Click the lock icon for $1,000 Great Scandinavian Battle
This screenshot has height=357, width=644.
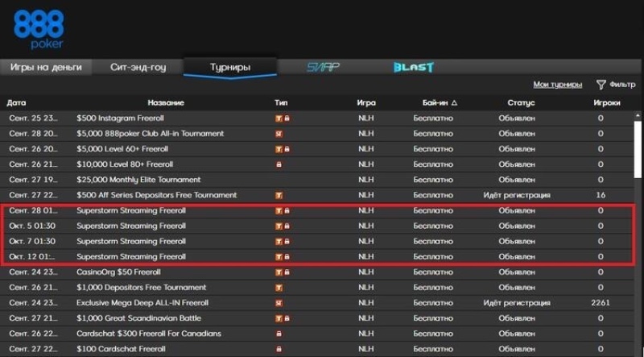(x=287, y=318)
